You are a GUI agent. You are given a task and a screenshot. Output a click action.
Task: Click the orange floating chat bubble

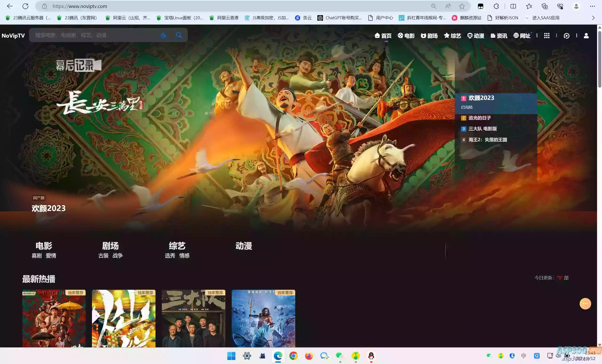(585, 304)
